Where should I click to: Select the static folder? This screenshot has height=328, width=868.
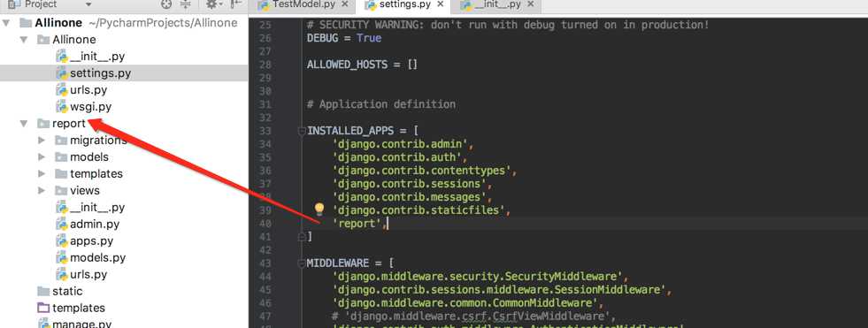(67, 291)
